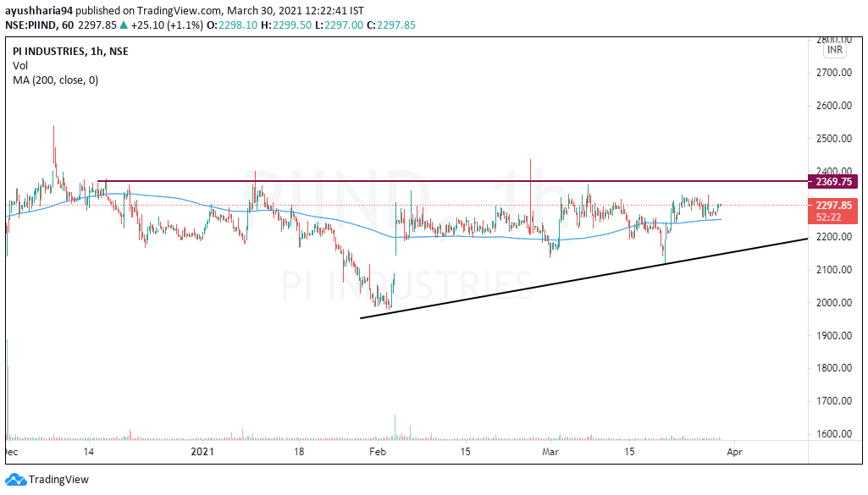Click the 2700.00 price axis label
Viewport: 868px width, 495px height.
833,73
